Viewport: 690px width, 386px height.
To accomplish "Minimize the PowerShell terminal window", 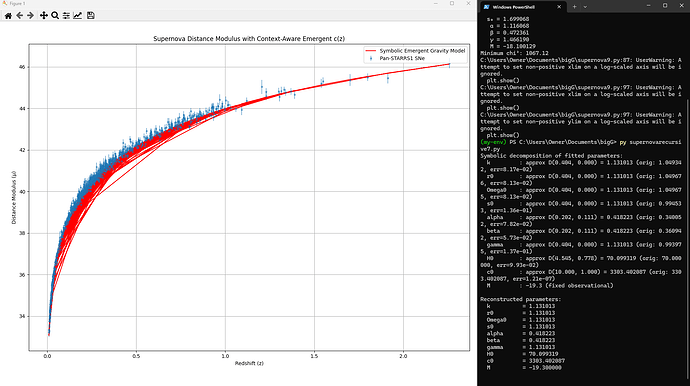I will pyautogui.click(x=648, y=6).
